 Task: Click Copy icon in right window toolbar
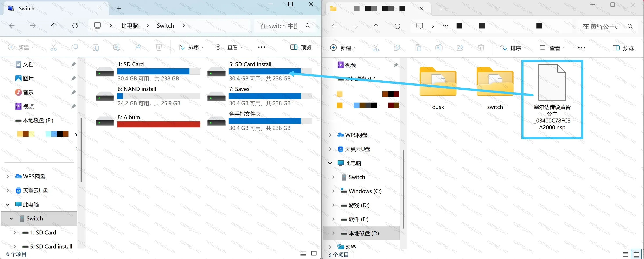[397, 48]
